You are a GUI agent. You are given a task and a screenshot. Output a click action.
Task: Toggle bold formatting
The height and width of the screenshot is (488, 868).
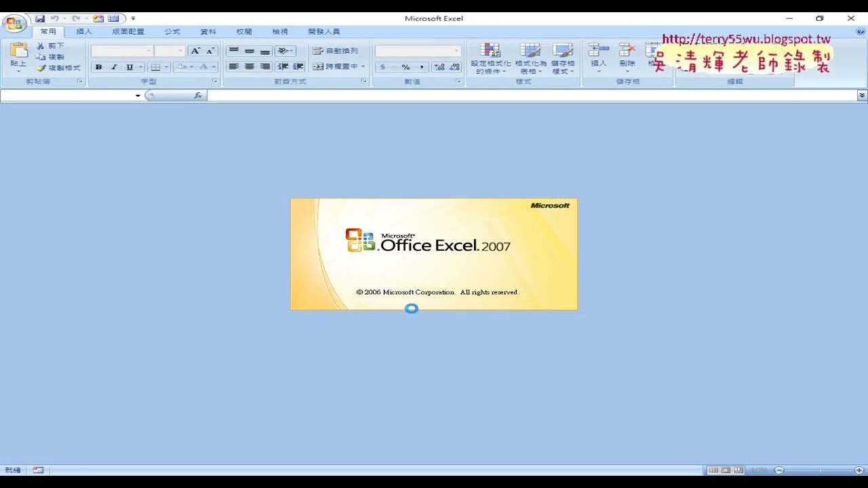tap(98, 67)
